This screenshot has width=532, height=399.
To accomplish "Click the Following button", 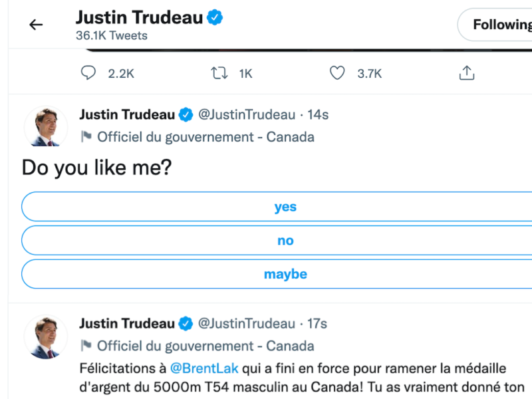I will 499,25.
